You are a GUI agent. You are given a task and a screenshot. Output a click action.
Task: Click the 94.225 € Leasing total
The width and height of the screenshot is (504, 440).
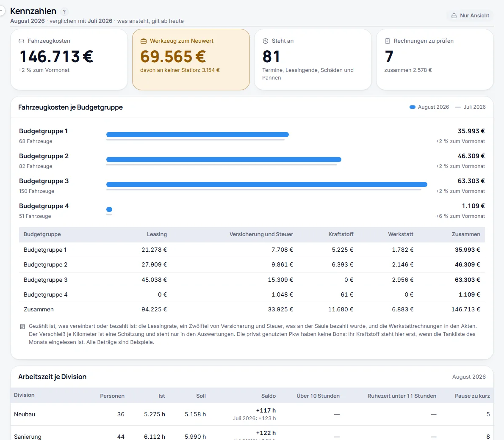(154, 309)
